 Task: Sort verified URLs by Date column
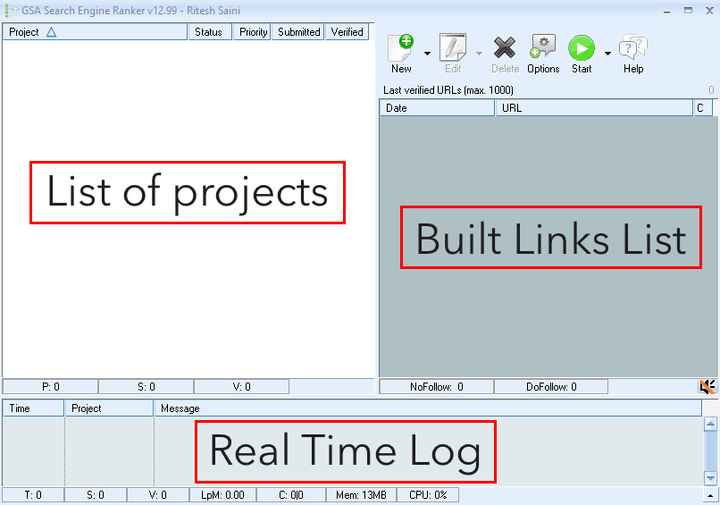[x=437, y=108]
